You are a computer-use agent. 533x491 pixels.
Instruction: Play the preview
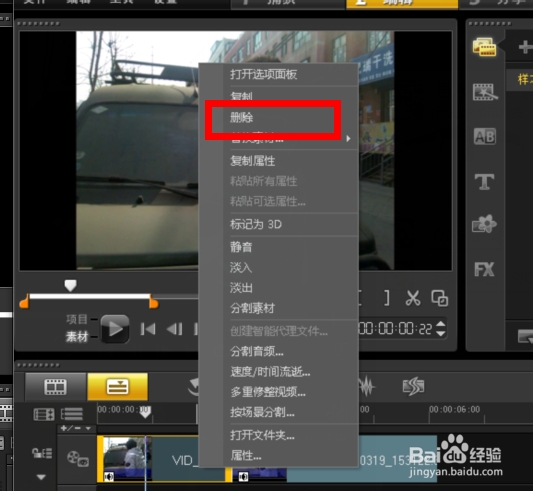(115, 329)
